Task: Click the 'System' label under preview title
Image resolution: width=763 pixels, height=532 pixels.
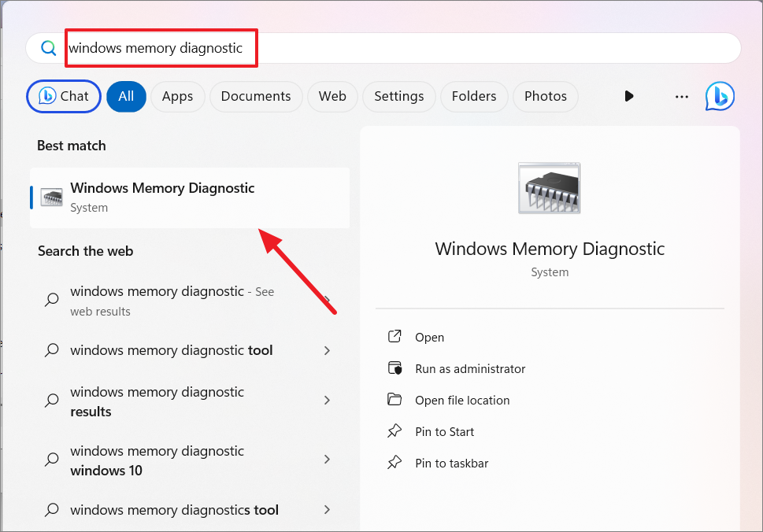Action: click(550, 272)
